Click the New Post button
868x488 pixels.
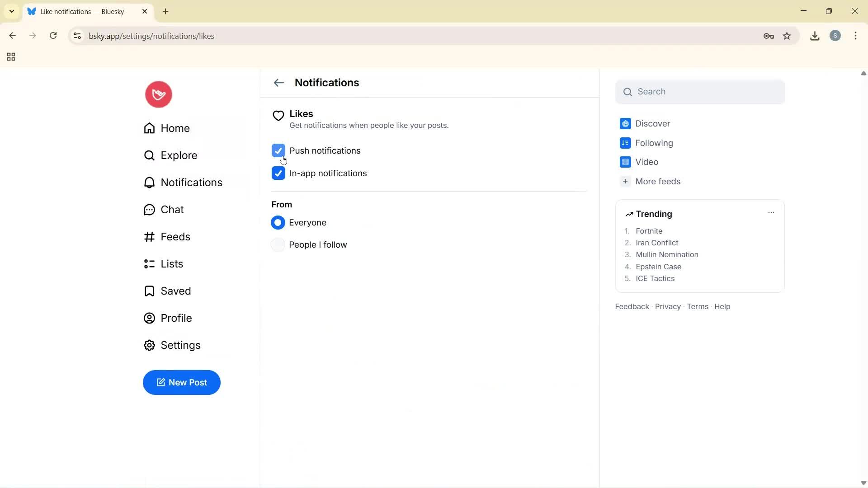(x=181, y=382)
